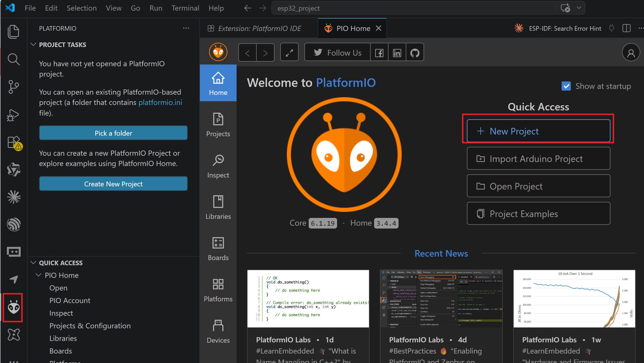Collapse the PROJECT TASKS section

(x=33, y=44)
